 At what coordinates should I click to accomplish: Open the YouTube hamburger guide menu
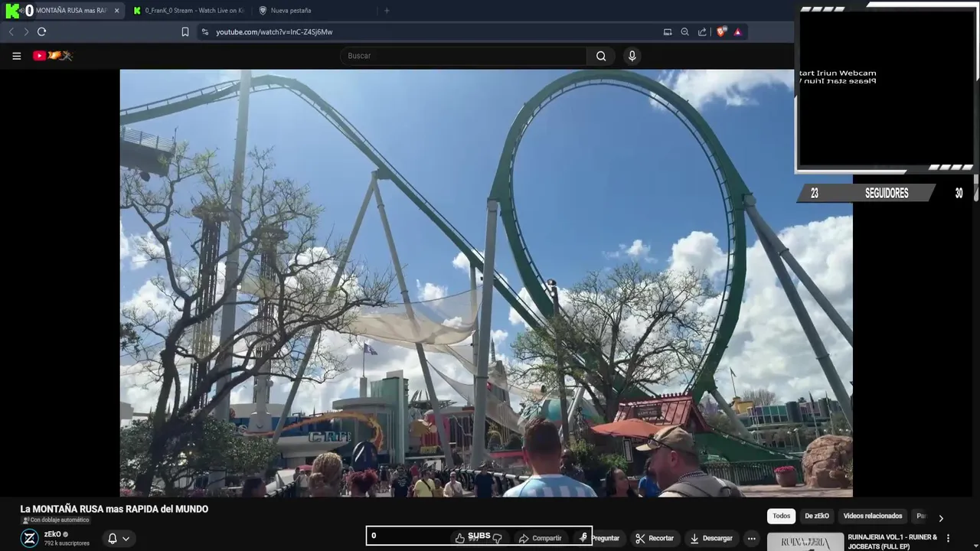click(x=16, y=56)
